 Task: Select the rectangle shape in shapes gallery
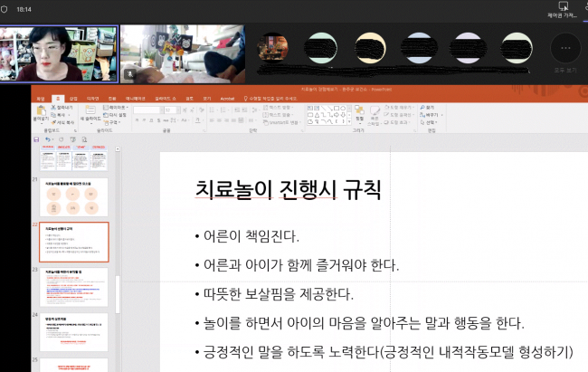(x=337, y=108)
